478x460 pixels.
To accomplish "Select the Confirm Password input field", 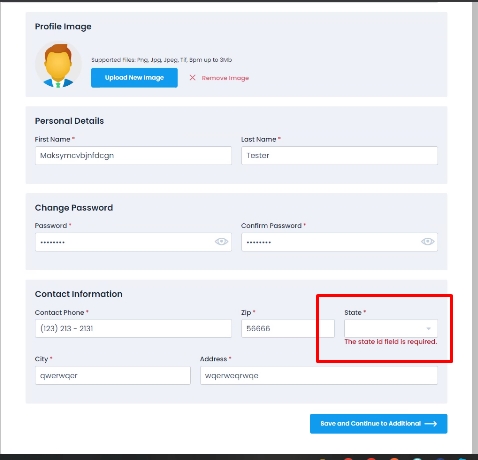I will click(339, 242).
